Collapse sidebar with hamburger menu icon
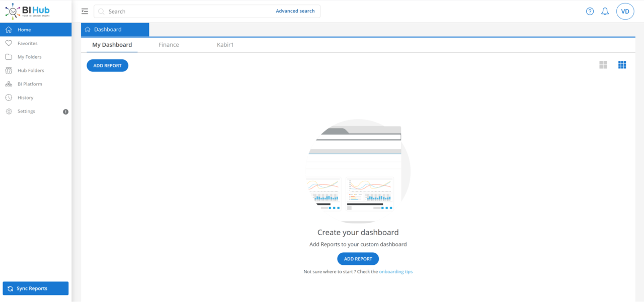Screen dimensions: 644x302 pyautogui.click(x=85, y=11)
